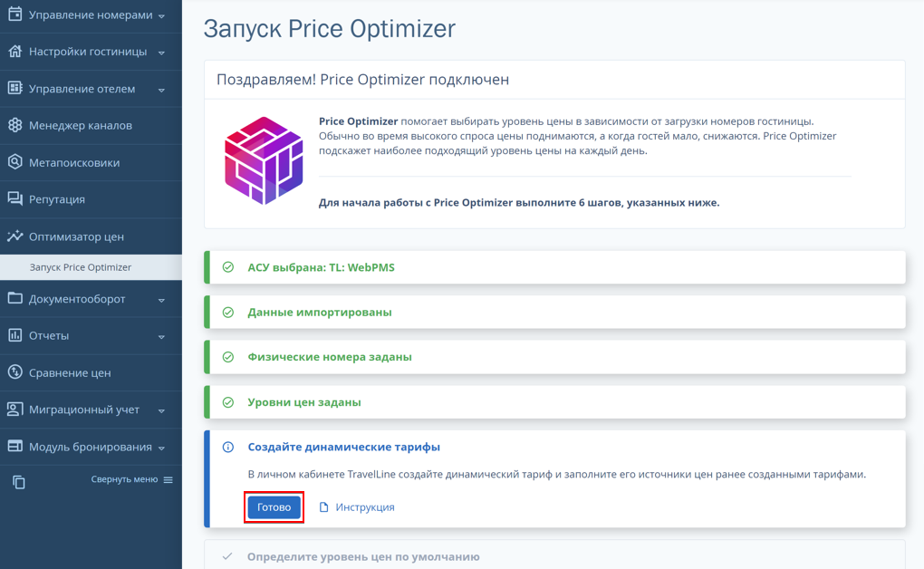Expand the Документооборот menu chevron

click(161, 300)
